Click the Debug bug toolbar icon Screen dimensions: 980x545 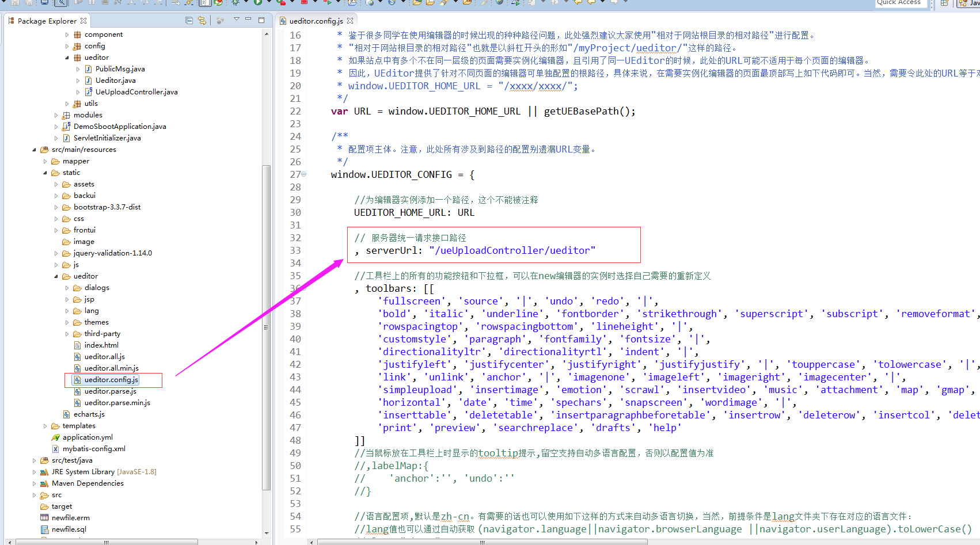[235, 2]
